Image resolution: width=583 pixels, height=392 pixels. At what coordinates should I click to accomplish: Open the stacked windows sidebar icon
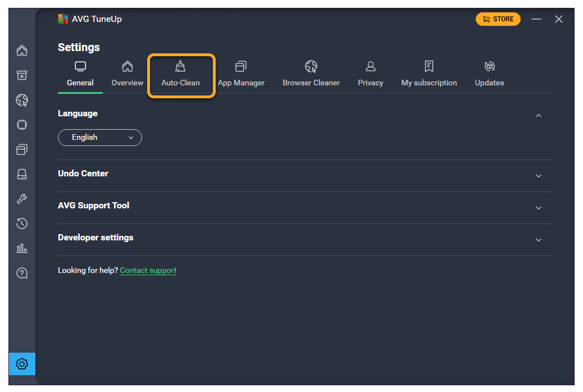[22, 149]
